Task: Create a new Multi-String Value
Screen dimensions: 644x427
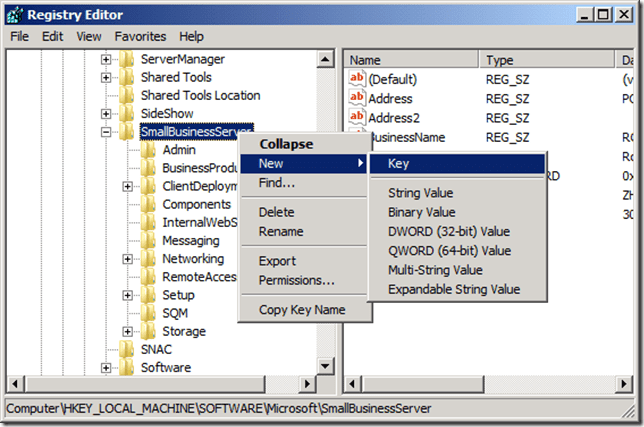Action: click(x=458, y=270)
